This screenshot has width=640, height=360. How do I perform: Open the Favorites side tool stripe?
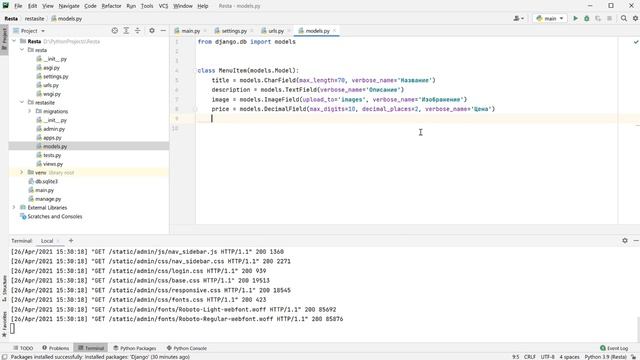pos(4,324)
